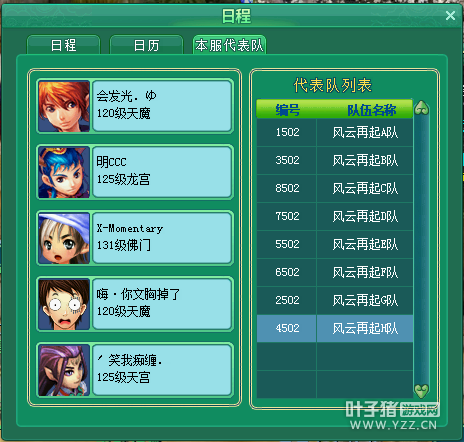Open the 日历 tab

click(146, 45)
